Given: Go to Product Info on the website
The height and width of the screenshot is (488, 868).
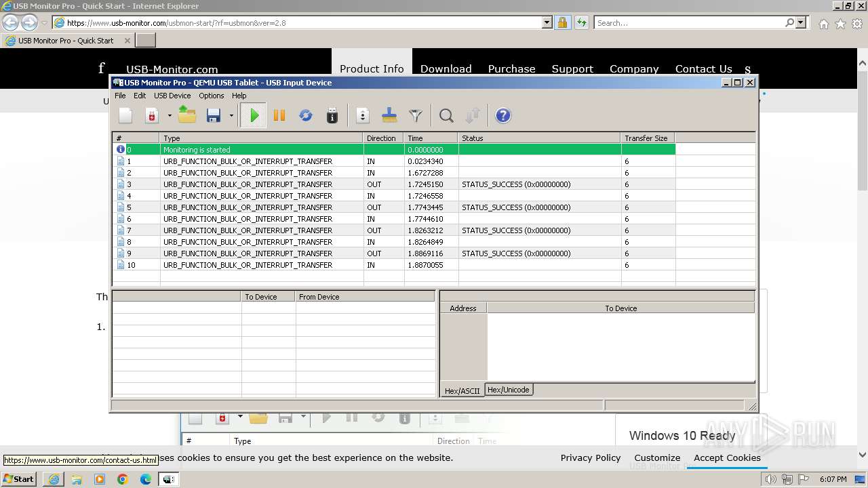Looking at the screenshot, I should tap(372, 68).
